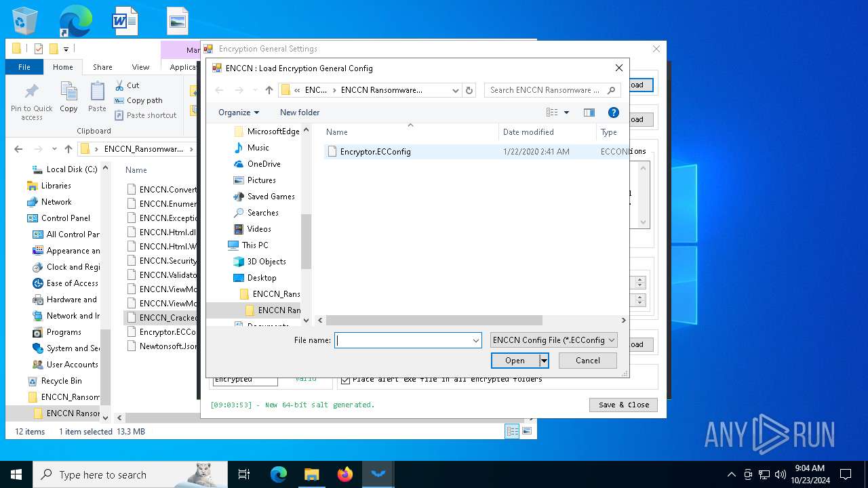Screen dimensions: 868x488
Task: Click Cut in the Explorer Clipboard group
Action: tap(127, 85)
